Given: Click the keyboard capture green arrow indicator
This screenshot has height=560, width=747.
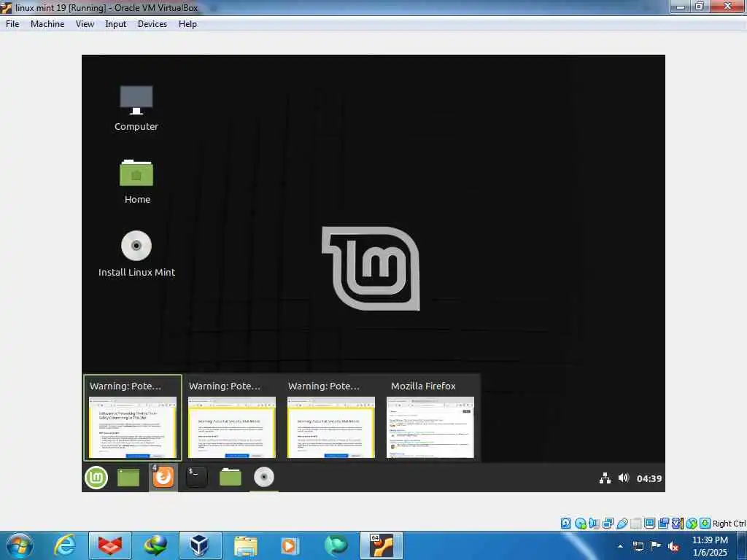Looking at the screenshot, I should pyautogui.click(x=705, y=524).
